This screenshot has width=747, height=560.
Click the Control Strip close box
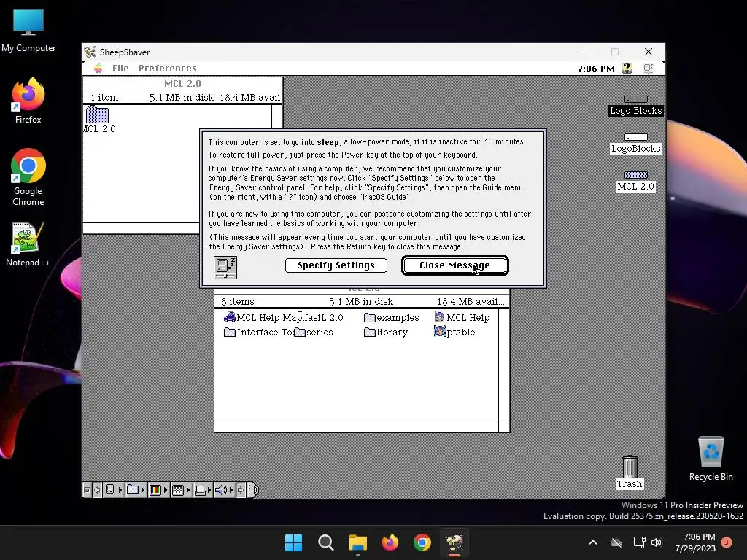click(87, 490)
